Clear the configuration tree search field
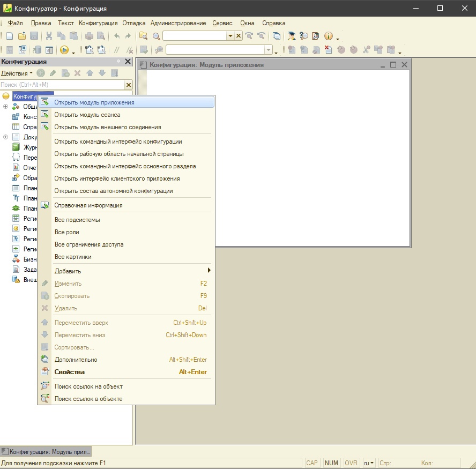The height and width of the screenshot is (469, 476). (x=129, y=85)
